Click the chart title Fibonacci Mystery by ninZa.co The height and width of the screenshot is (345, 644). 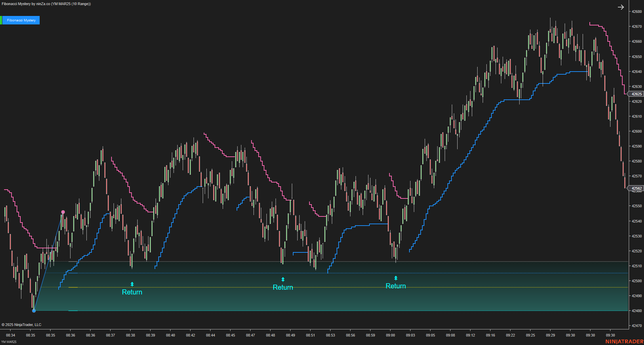tap(45, 4)
